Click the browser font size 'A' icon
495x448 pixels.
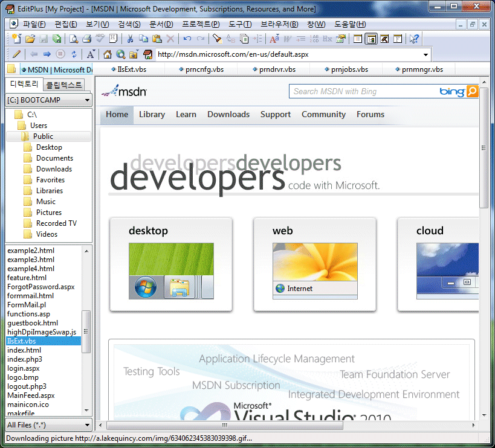pyautogui.click(x=91, y=54)
